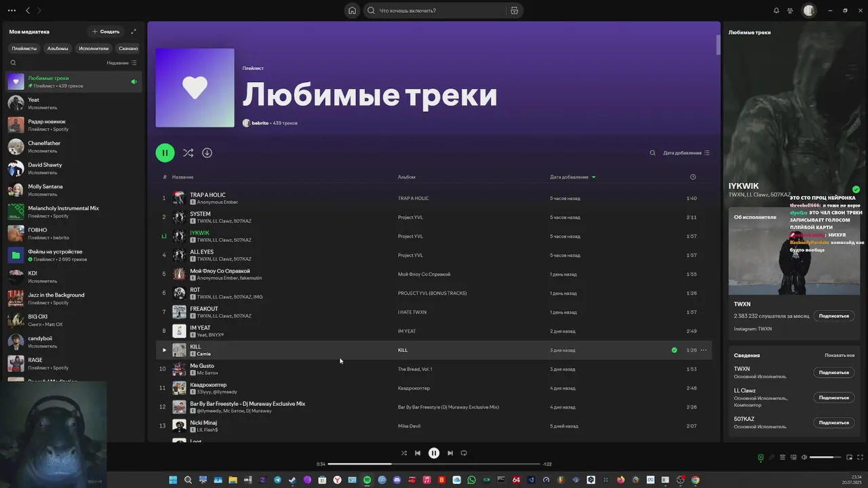Seek on the track progress bar
The image size is (868, 488).
[x=434, y=464]
